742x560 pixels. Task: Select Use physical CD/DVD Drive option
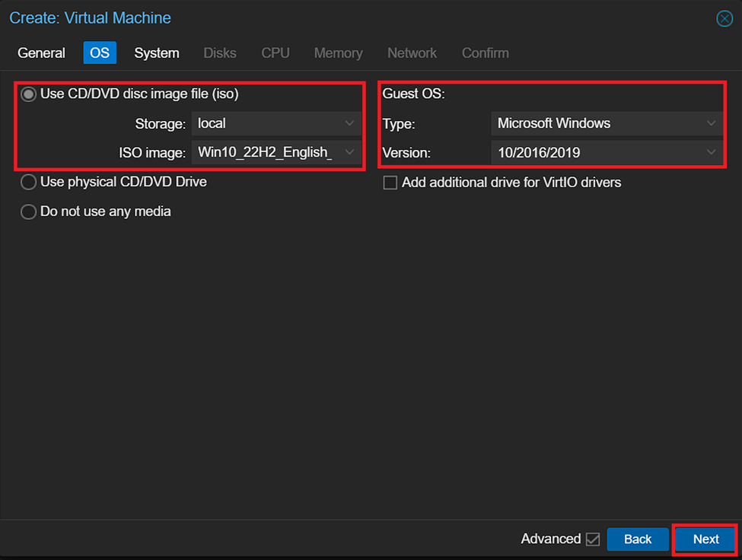coord(29,183)
